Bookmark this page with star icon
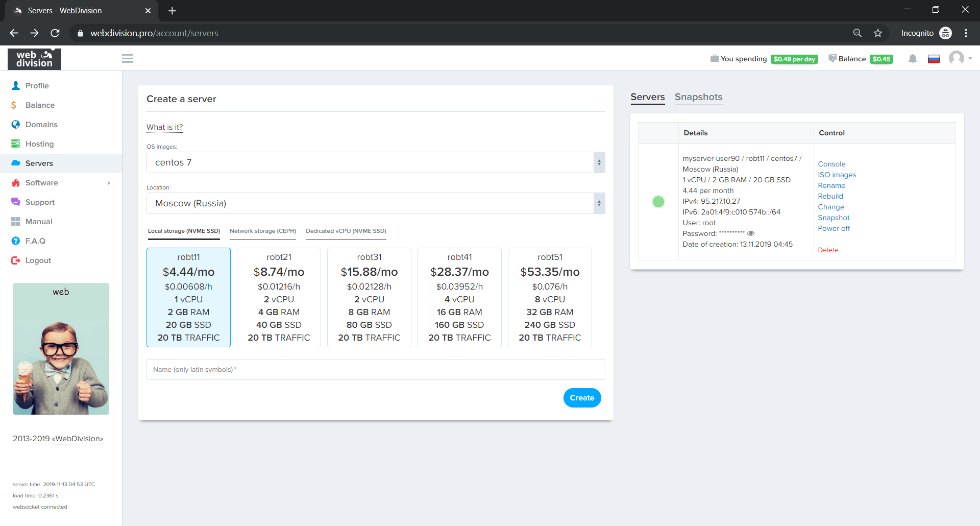 tap(878, 33)
